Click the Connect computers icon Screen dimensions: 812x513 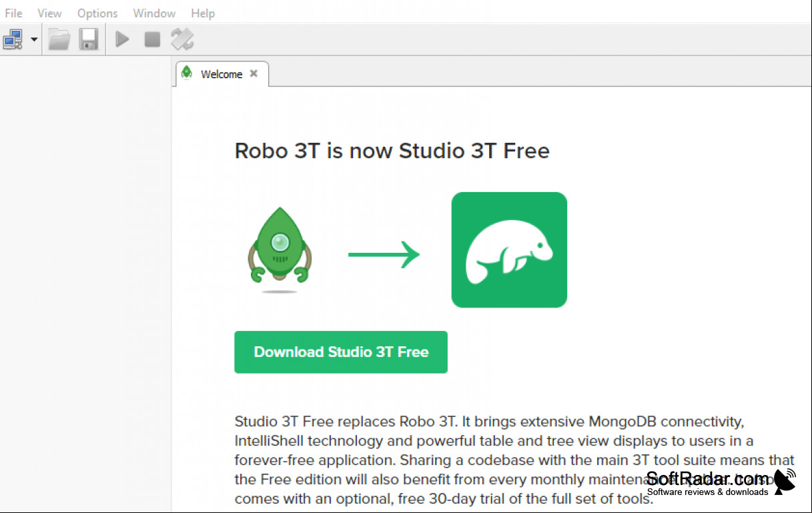coord(13,39)
